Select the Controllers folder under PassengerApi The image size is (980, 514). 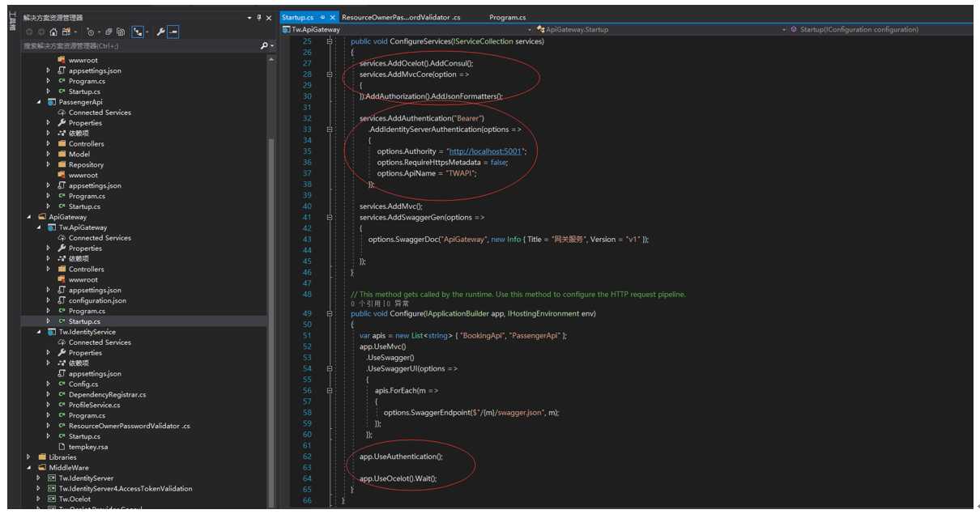(x=86, y=143)
